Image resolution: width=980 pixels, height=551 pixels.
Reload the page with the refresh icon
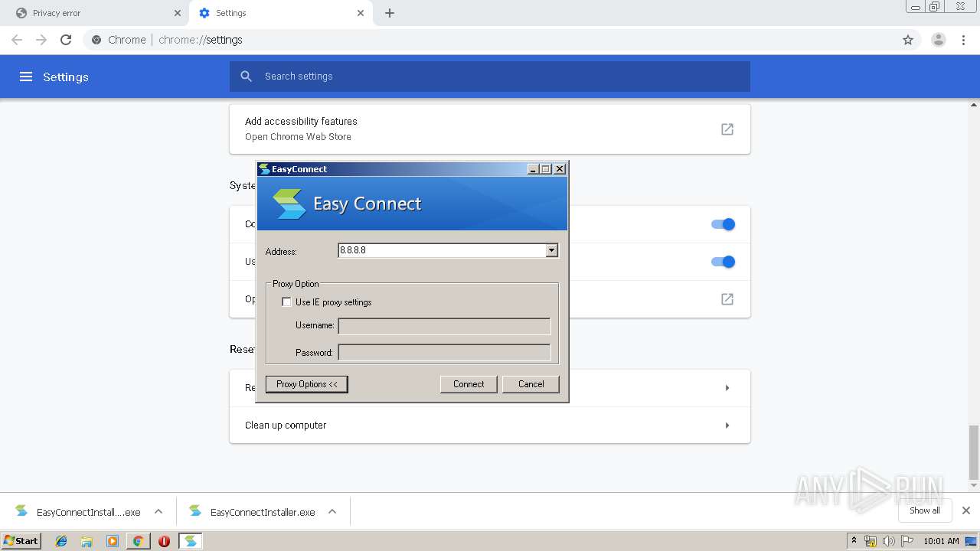(x=66, y=40)
